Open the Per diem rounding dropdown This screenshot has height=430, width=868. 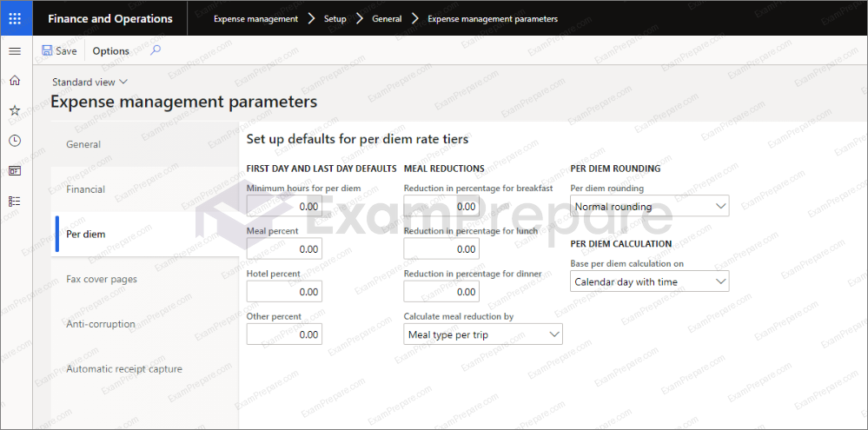[649, 206]
